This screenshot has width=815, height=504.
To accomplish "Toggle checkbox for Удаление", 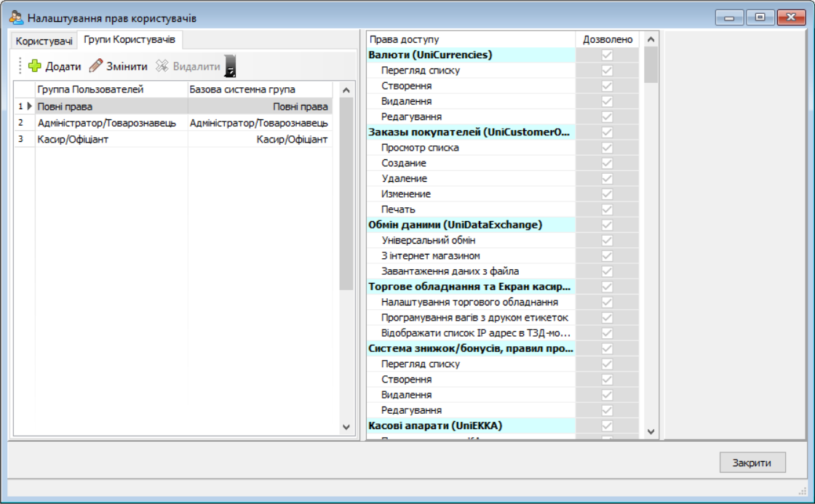I will tap(607, 178).
